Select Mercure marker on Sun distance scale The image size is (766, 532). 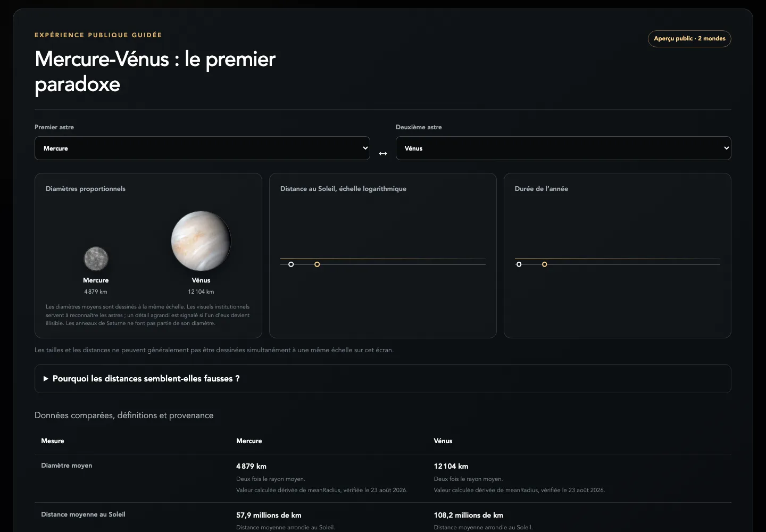[x=291, y=264]
